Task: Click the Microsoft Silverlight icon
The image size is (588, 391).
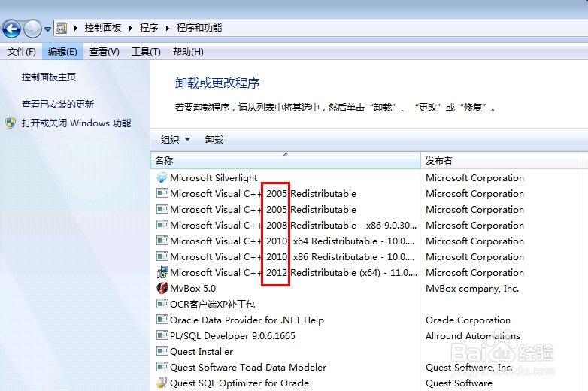Action: point(162,177)
